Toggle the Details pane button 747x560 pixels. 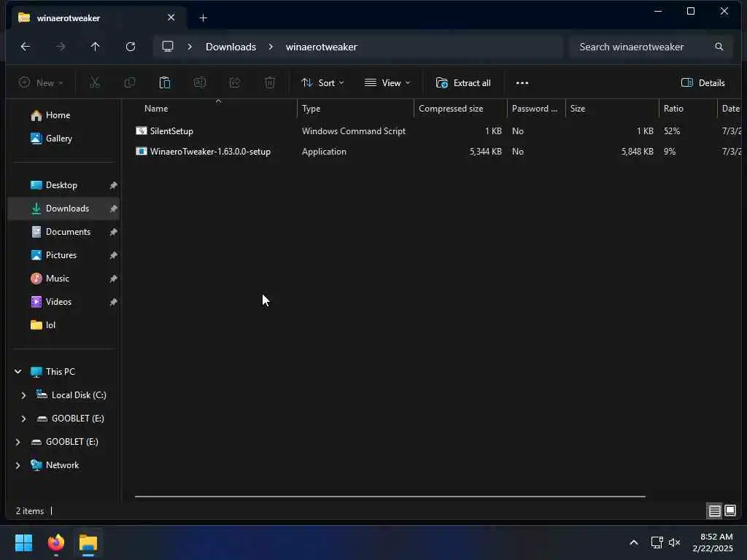tap(703, 83)
